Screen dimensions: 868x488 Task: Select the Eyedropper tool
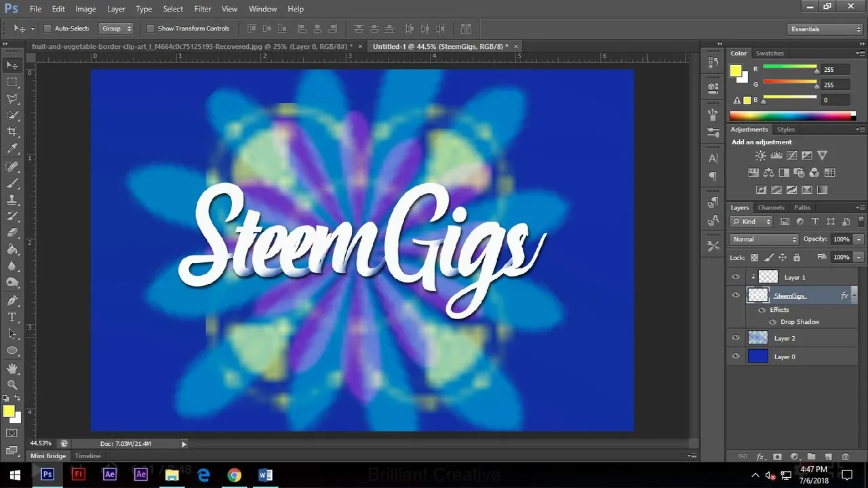click(x=12, y=149)
